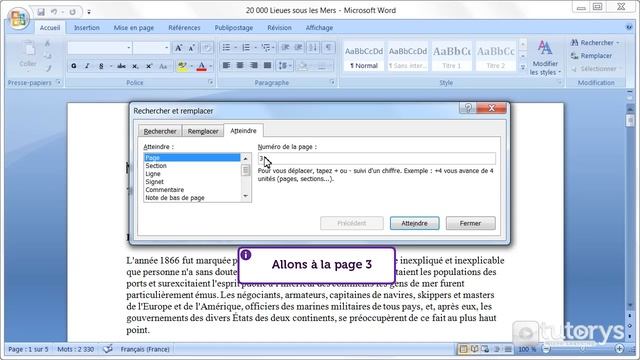Viewport: 640px width, 360px height.
Task: Apply underline S formatting
Action: (101, 66)
